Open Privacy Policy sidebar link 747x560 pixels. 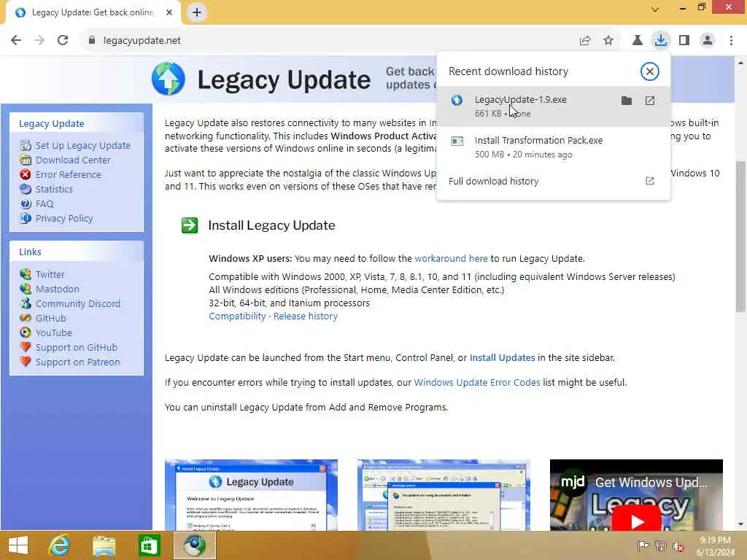click(x=64, y=218)
